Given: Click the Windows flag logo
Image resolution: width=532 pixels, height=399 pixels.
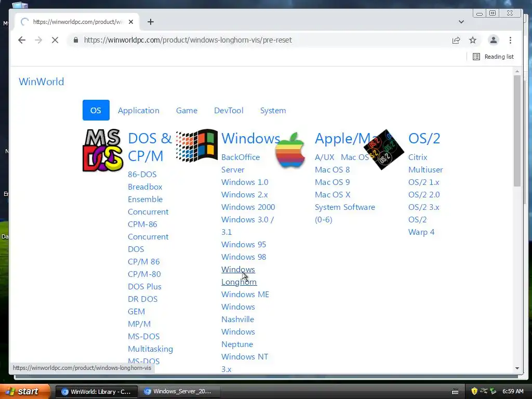Looking at the screenshot, I should (197, 145).
